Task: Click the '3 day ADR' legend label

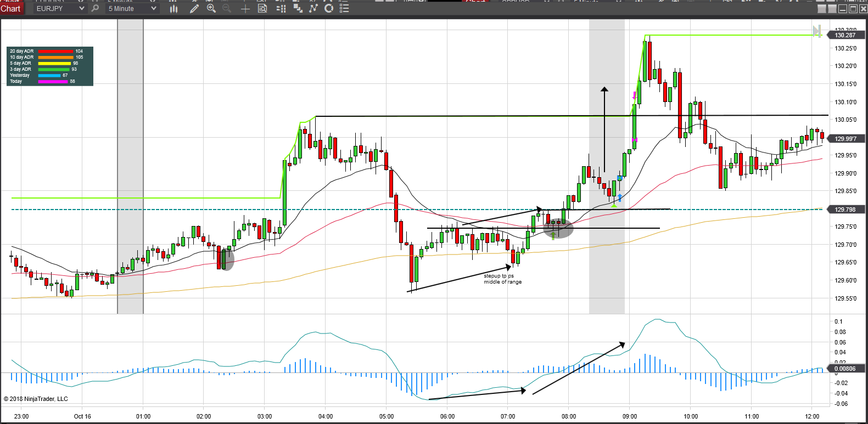Action: point(20,70)
